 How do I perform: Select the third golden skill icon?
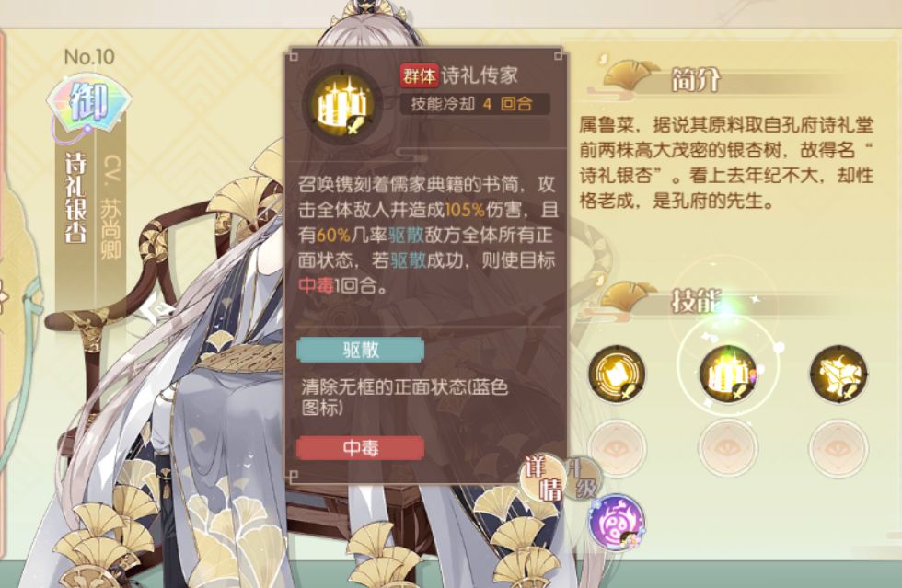click(x=838, y=374)
